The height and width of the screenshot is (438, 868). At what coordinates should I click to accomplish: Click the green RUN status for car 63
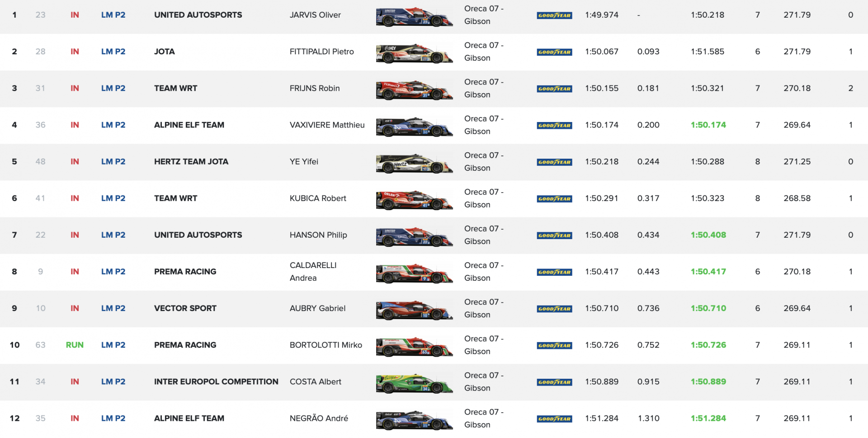point(75,345)
